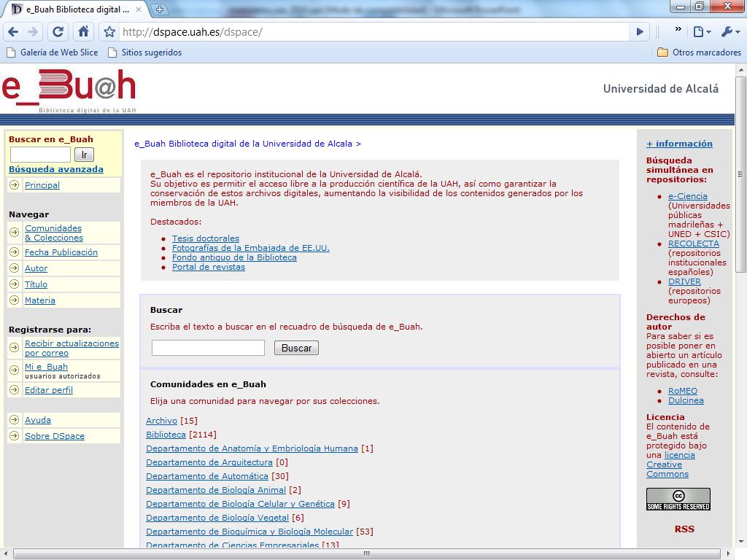Open Departamento de Automática link
This screenshot has height=560, width=747.
coord(207,475)
